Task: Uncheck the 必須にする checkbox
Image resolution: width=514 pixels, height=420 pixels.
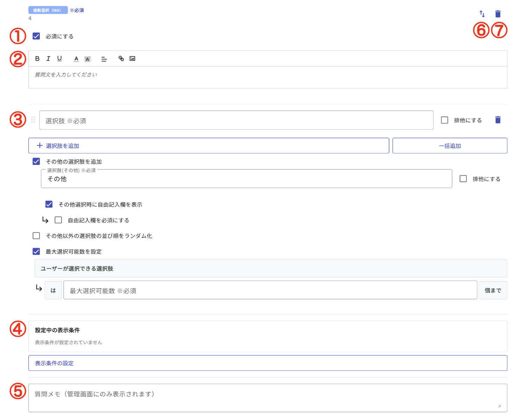Action: pos(36,36)
